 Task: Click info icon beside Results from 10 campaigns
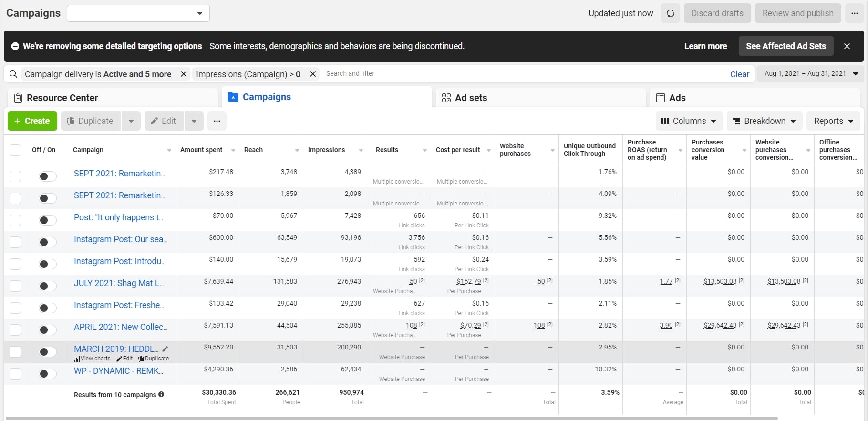[x=161, y=394]
